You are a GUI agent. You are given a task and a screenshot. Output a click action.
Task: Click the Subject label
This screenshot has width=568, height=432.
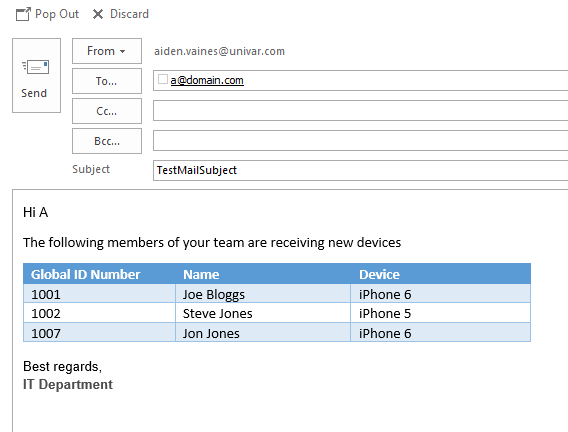click(91, 169)
